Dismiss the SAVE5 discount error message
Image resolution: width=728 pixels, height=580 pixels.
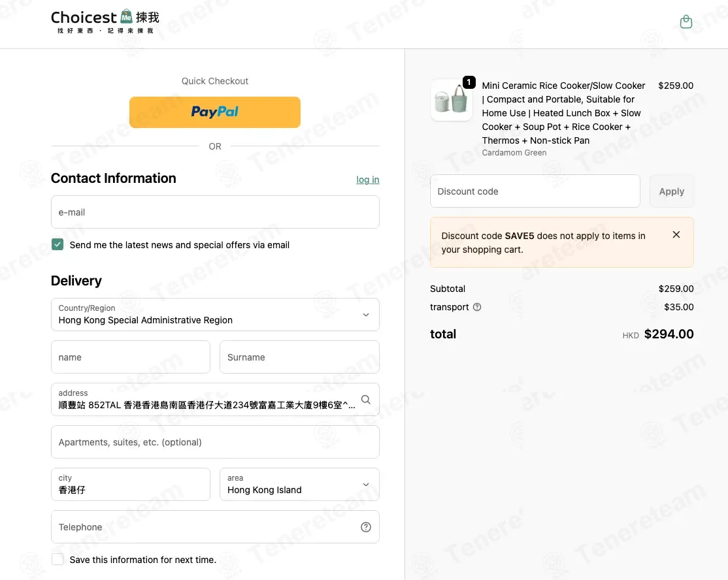click(676, 234)
